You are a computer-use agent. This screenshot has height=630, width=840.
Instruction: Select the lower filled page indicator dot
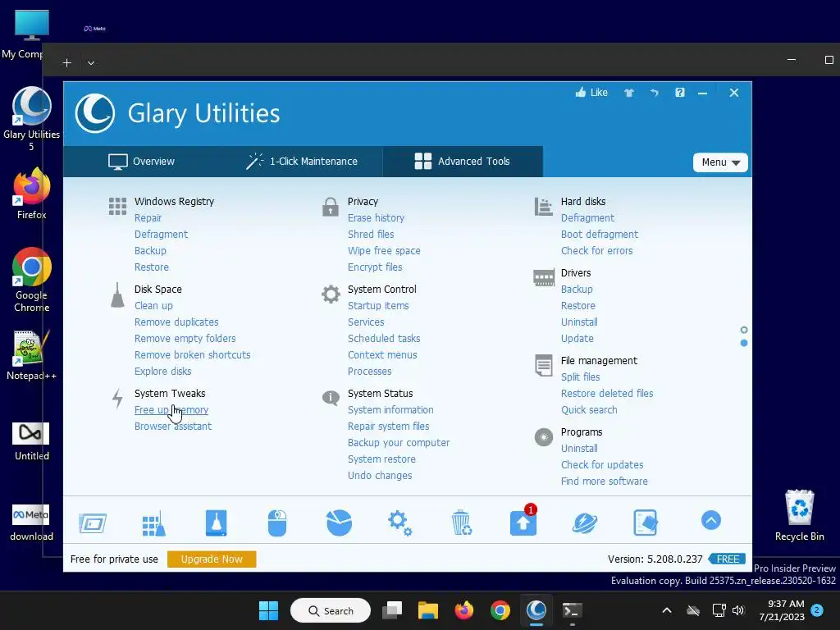[x=744, y=343]
